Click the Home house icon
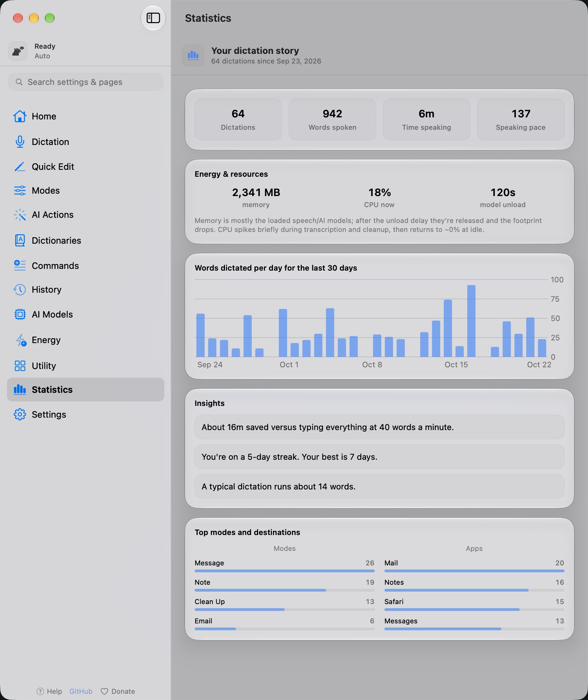Screen dimensions: 588x700 coord(20,116)
